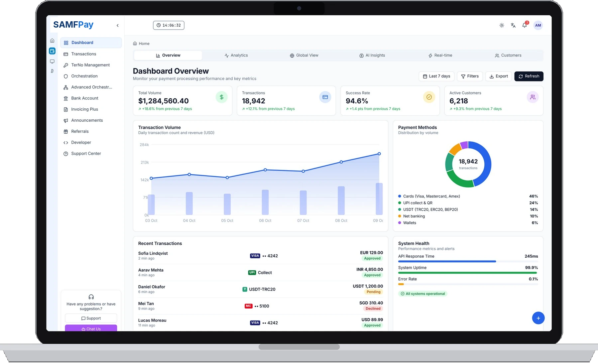The image size is (598, 364).
Task: Select the wallet icon in the left rail
Action: [52, 51]
